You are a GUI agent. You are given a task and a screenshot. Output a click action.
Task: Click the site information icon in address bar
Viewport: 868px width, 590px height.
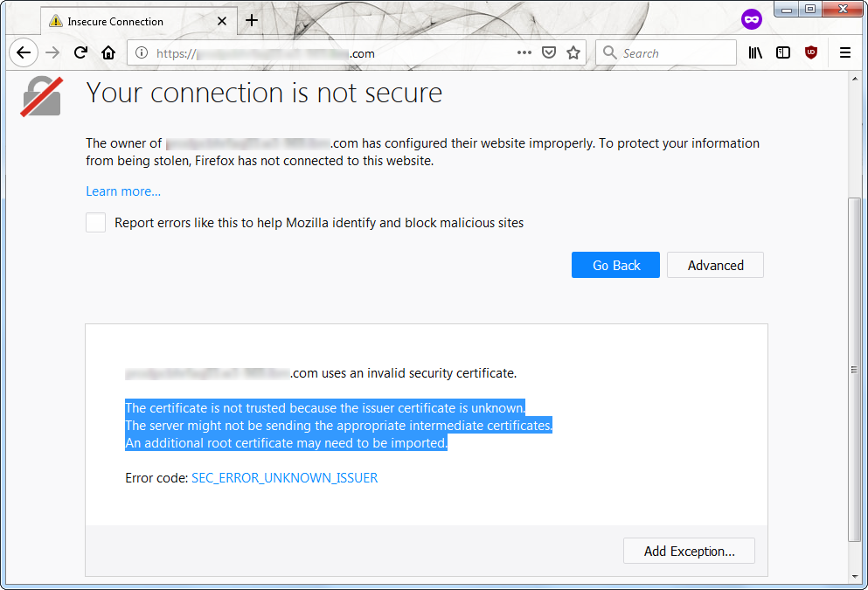tap(142, 53)
